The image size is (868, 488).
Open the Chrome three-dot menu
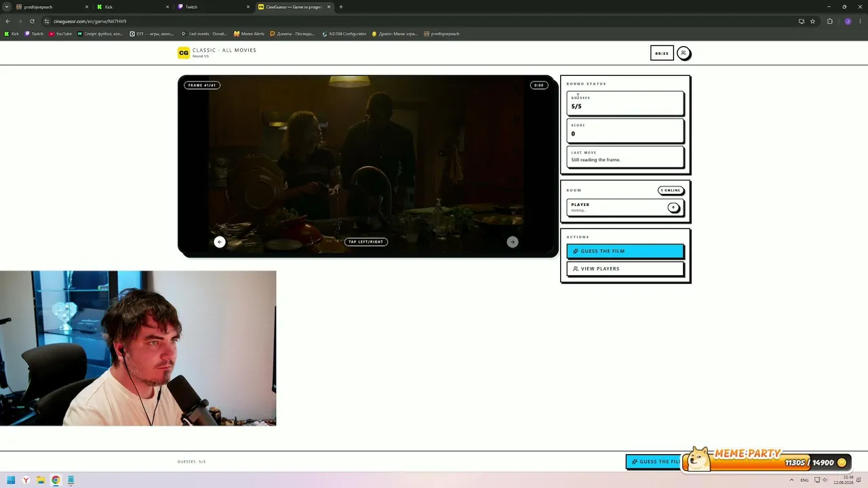860,21
